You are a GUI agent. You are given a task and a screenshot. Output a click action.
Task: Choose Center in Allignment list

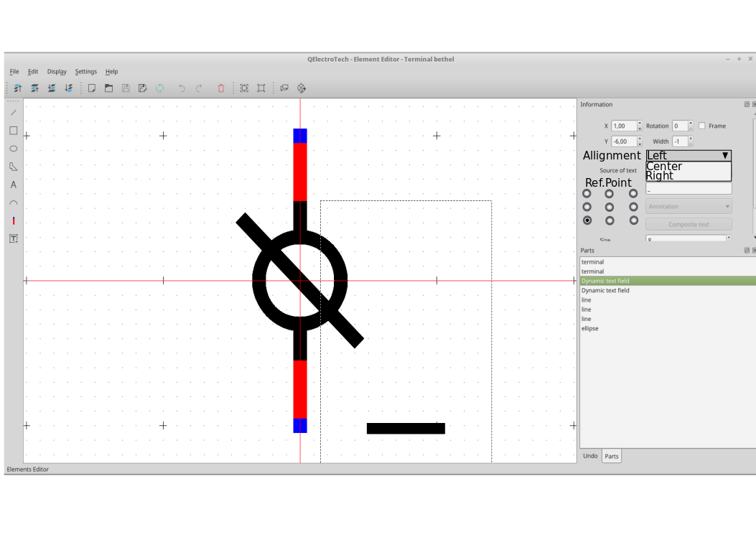664,167
